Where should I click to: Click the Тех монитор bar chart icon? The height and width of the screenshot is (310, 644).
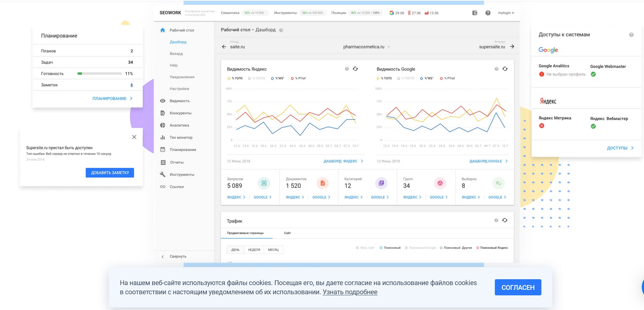click(163, 137)
